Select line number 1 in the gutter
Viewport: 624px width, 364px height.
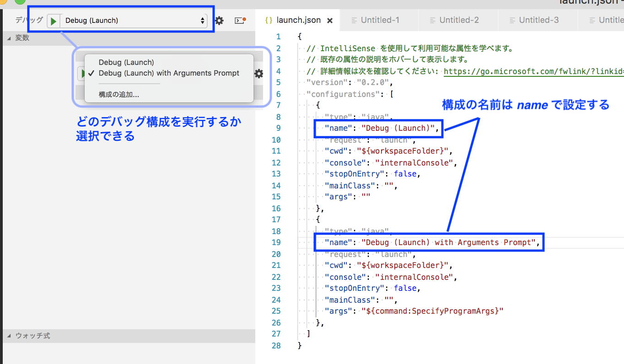pyautogui.click(x=279, y=37)
